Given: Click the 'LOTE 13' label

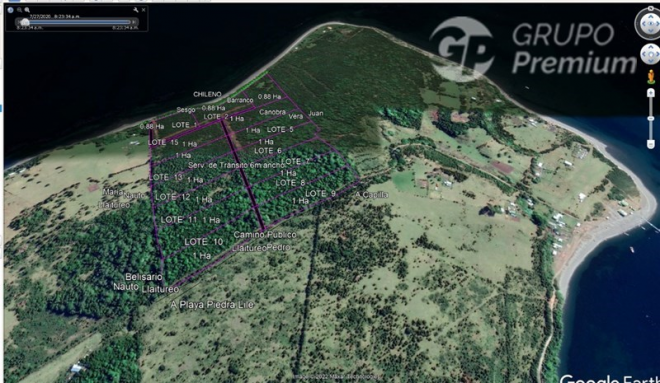Looking at the screenshot, I should (x=166, y=177).
